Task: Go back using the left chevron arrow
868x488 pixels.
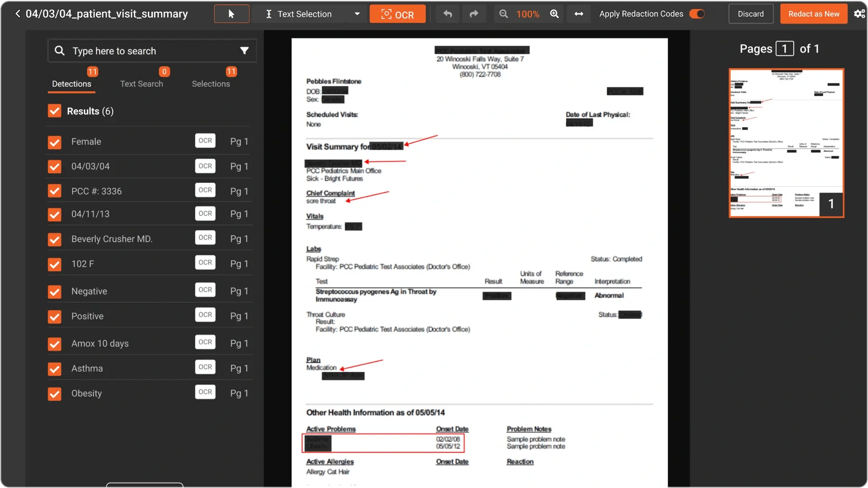Action: [x=18, y=14]
